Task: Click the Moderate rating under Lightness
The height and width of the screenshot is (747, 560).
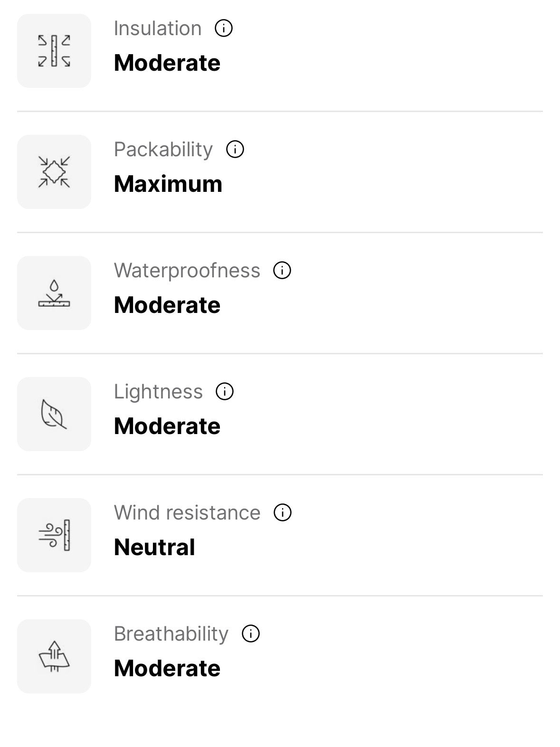Action: pos(167,426)
